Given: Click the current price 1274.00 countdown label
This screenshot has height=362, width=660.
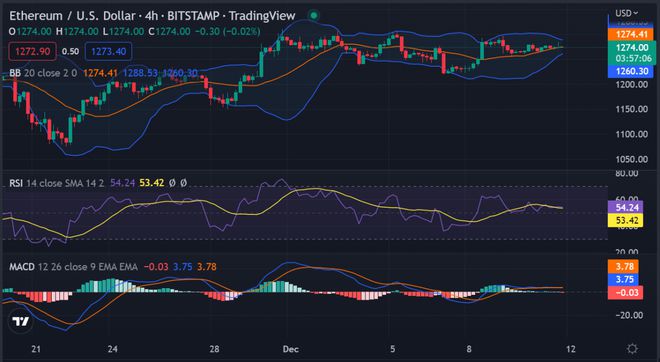Looking at the screenshot, I should click(x=631, y=53).
